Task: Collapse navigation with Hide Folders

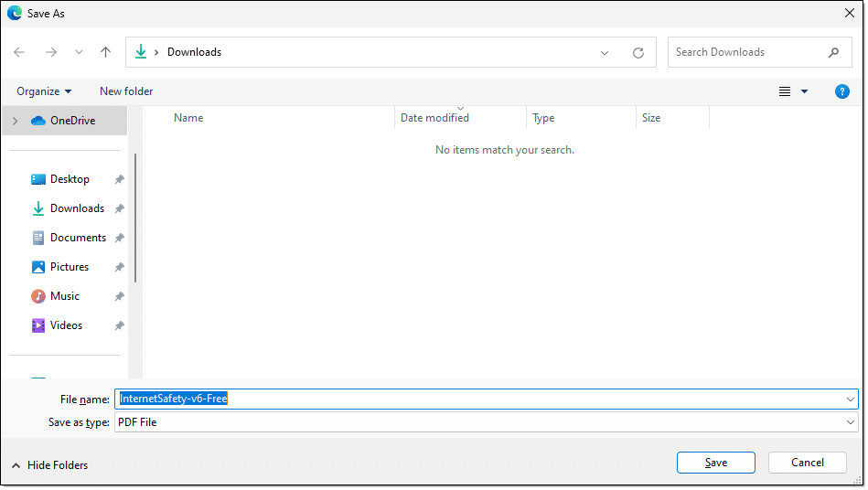Action: pyautogui.click(x=50, y=465)
